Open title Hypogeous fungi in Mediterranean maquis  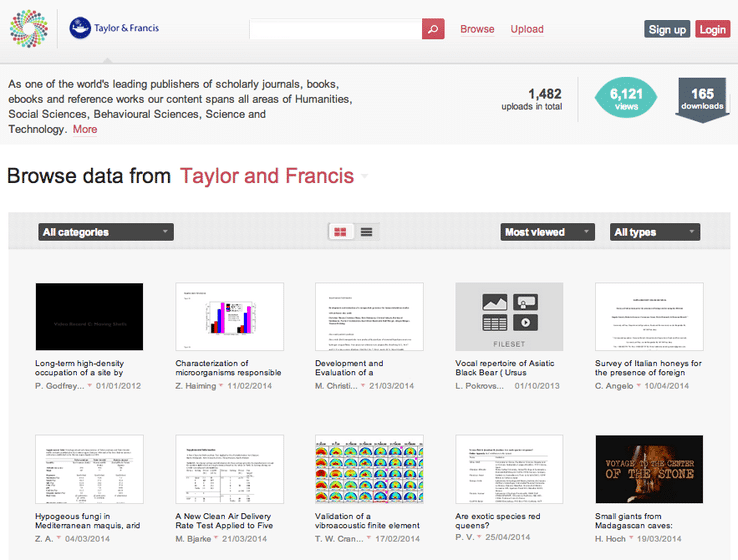tap(88, 521)
